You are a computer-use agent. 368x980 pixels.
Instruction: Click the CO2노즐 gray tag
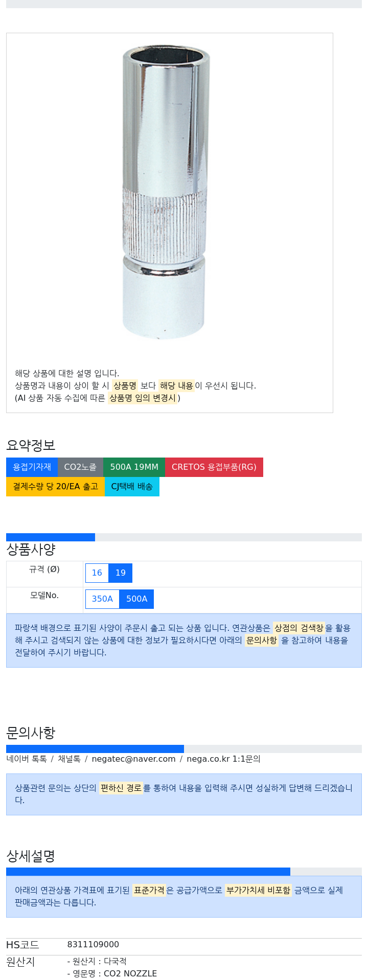80,467
